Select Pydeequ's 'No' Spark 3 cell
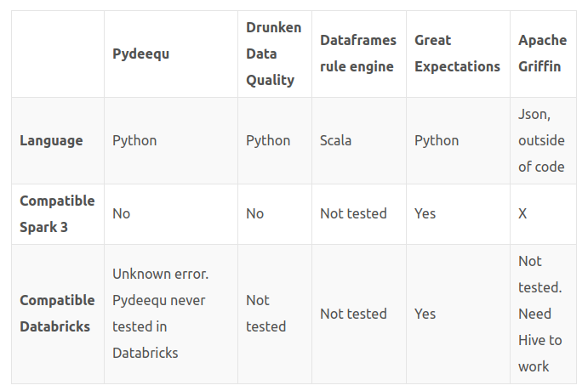 (122, 213)
